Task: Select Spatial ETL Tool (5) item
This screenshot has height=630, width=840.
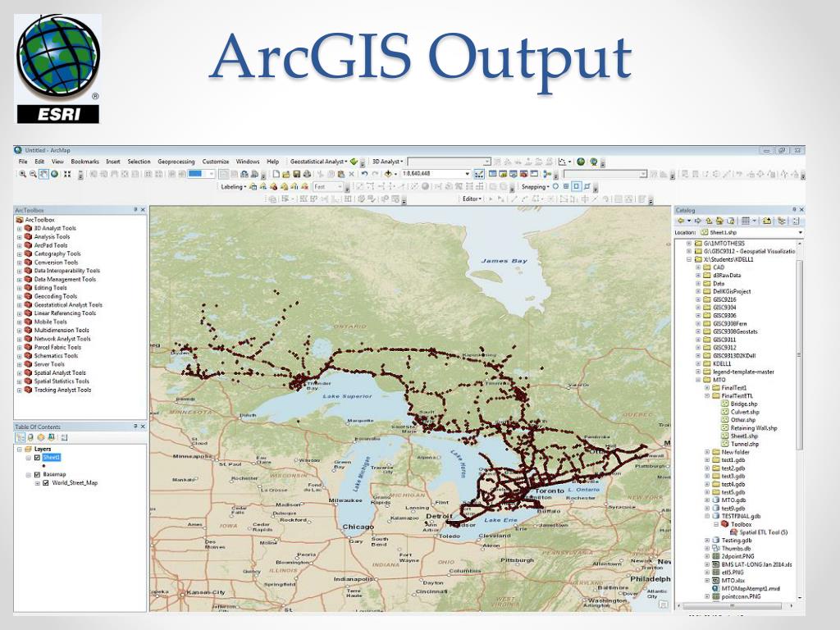Action: (x=764, y=532)
